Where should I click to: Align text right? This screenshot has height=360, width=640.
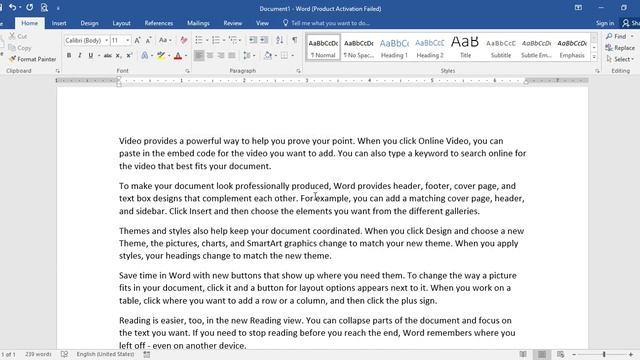221,56
